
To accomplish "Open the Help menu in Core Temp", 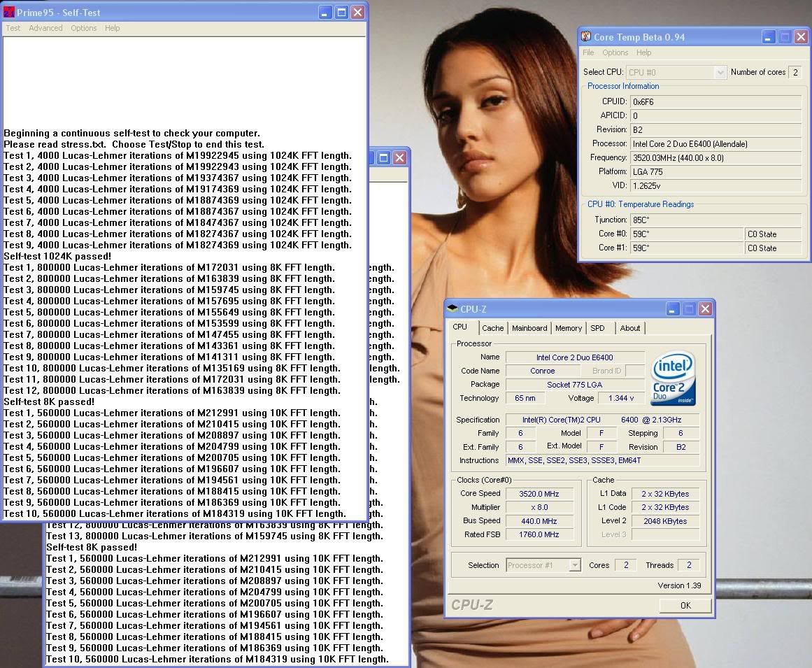I will (x=643, y=52).
